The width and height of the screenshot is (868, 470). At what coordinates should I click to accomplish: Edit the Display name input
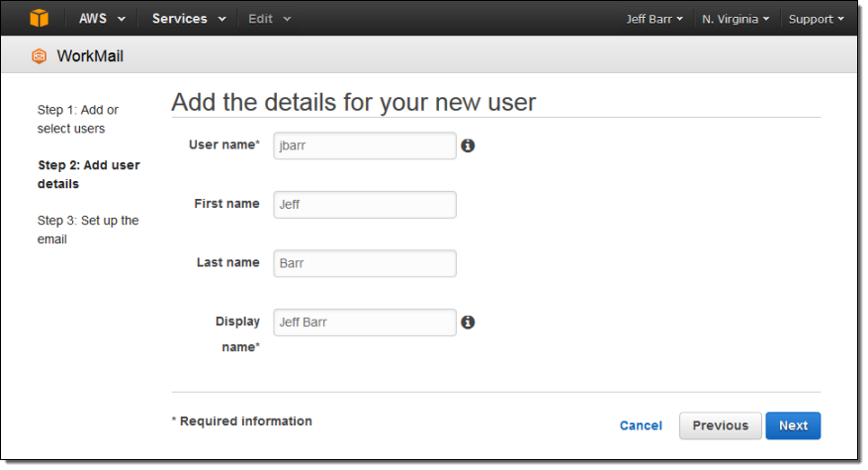(364, 323)
